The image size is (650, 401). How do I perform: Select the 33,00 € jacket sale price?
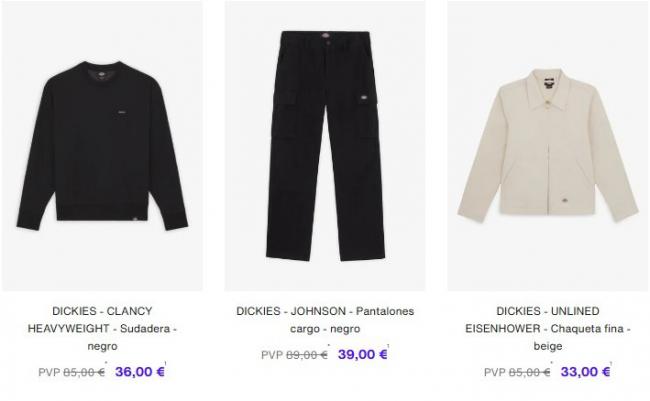tap(585, 372)
